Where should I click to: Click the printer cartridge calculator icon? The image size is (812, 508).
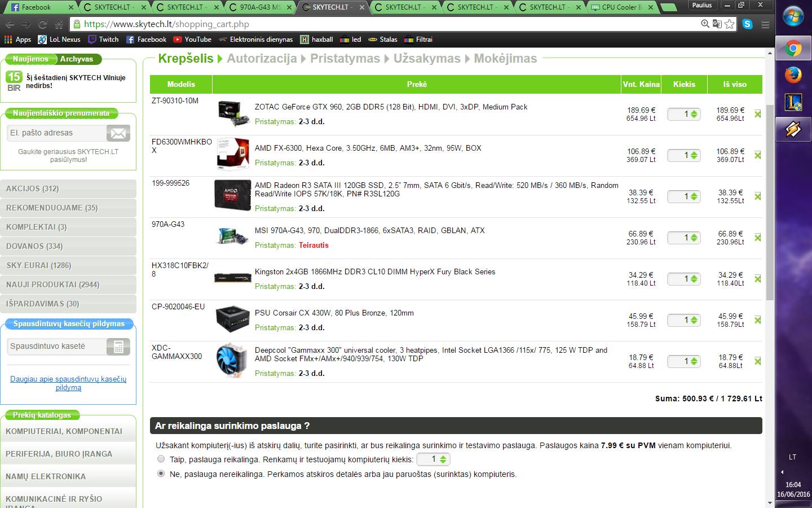coord(118,347)
